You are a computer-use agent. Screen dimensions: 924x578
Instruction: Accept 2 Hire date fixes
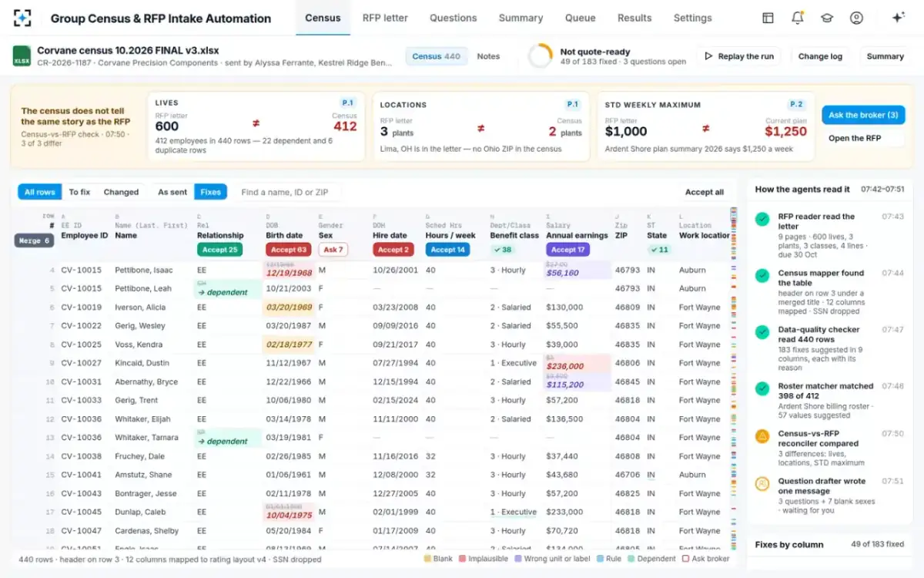coord(392,250)
